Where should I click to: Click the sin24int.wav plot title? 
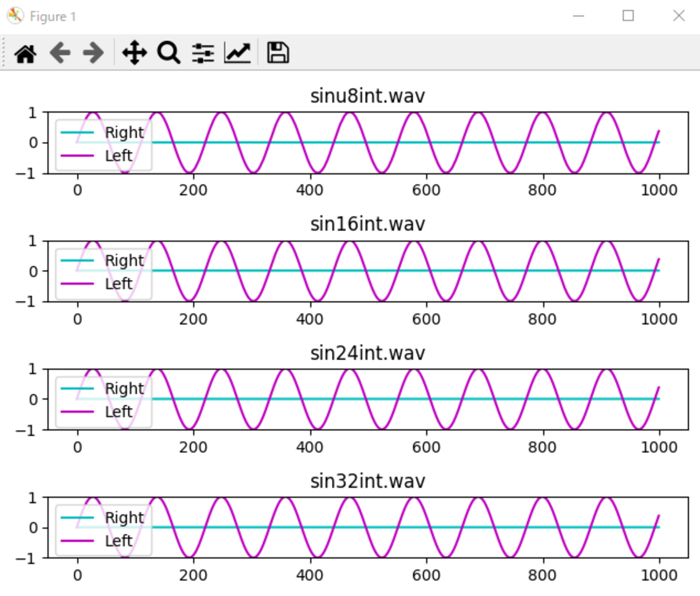point(367,353)
